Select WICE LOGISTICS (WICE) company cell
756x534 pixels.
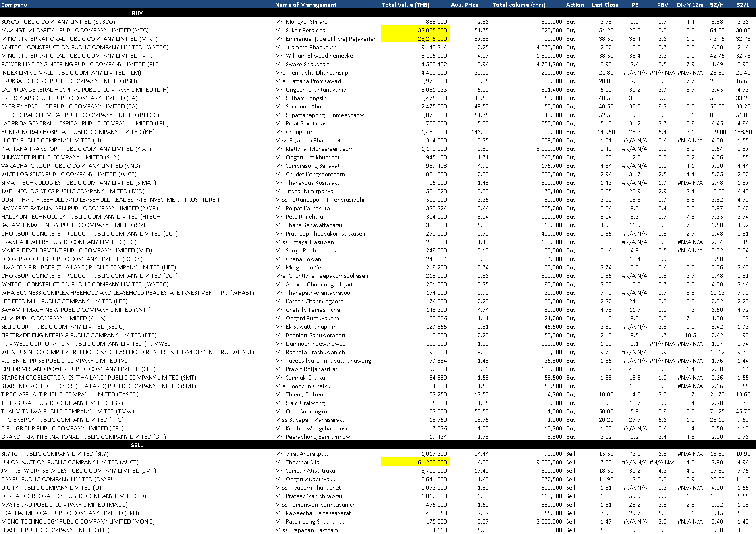tap(69, 174)
